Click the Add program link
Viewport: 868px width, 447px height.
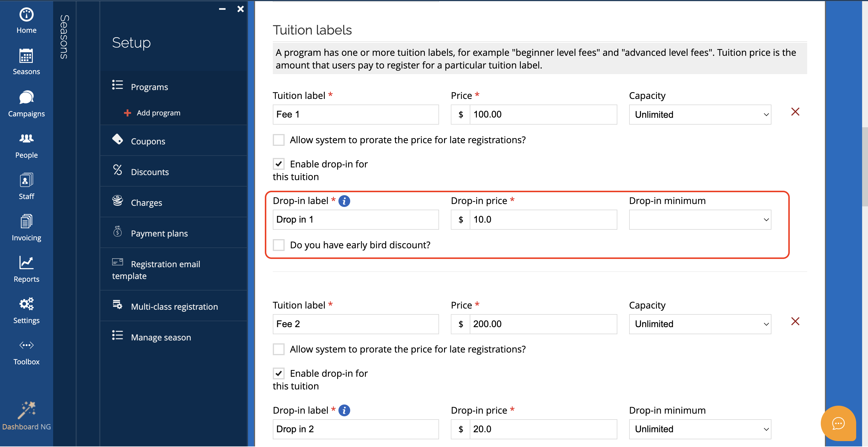[158, 113]
